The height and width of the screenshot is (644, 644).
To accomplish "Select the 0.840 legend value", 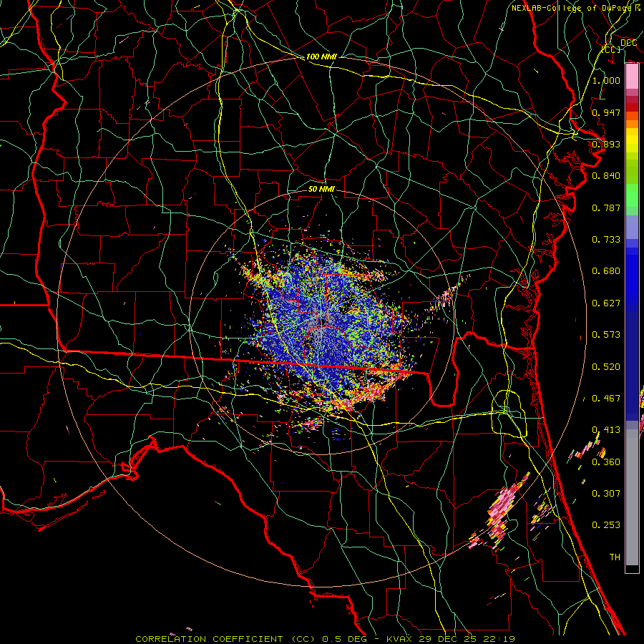I will click(x=606, y=176).
